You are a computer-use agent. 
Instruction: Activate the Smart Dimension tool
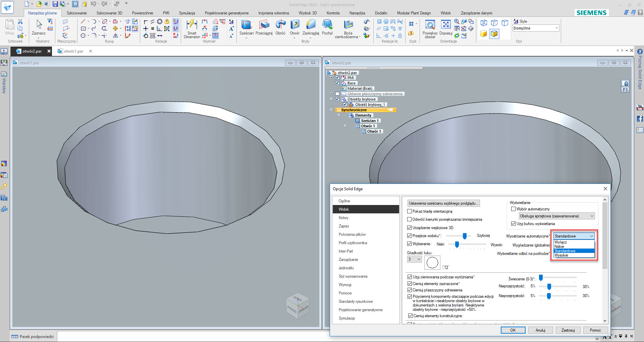click(192, 29)
